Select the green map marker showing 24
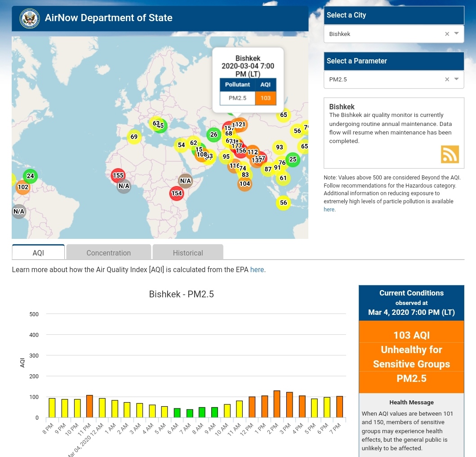 pyautogui.click(x=30, y=176)
